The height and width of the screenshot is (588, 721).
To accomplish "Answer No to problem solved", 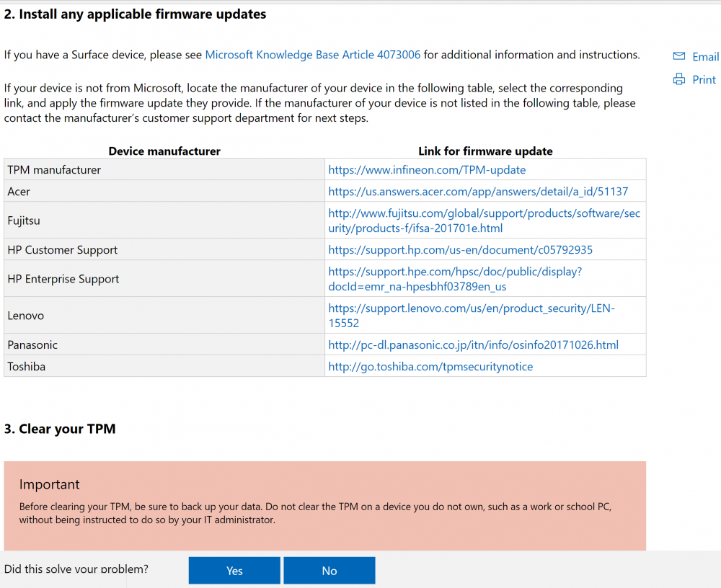I will tap(329, 571).
